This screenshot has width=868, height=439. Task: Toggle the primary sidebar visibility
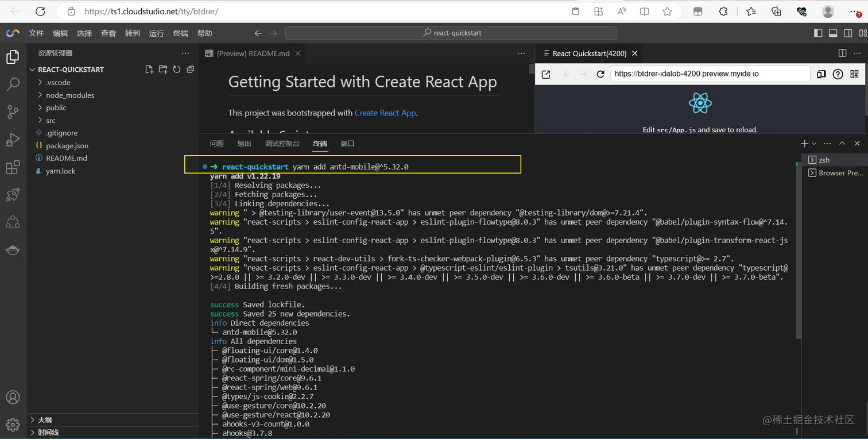click(x=818, y=33)
